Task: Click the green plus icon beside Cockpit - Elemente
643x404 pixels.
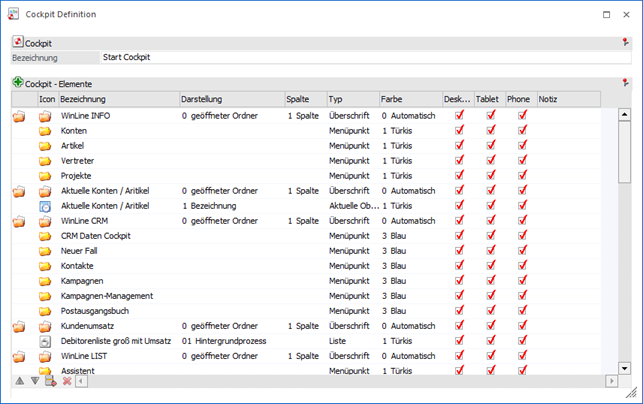Action: (x=18, y=84)
